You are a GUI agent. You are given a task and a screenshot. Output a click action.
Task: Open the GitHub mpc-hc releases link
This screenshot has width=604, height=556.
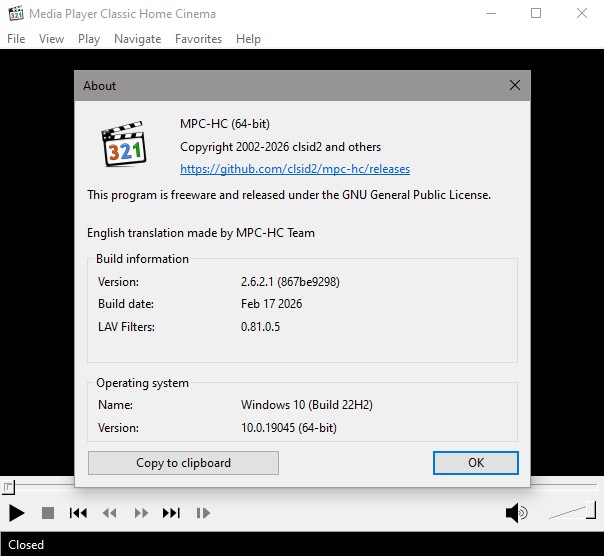295,169
